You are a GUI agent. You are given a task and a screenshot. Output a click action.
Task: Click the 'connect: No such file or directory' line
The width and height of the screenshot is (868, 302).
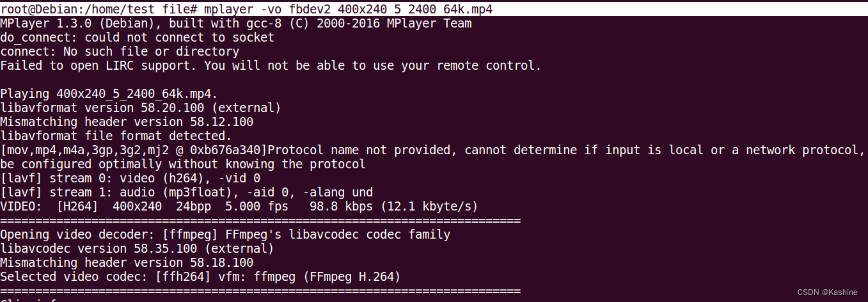pos(120,51)
